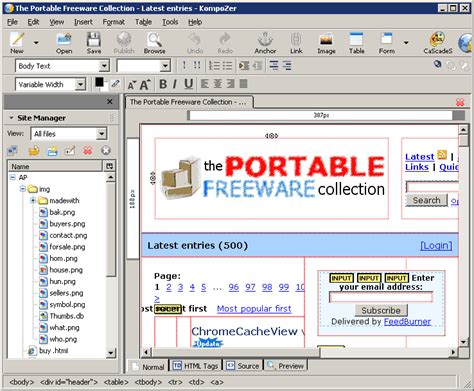This screenshot has height=391, width=474.
Task: Insert a Form from the toolbar
Action: tap(387, 43)
